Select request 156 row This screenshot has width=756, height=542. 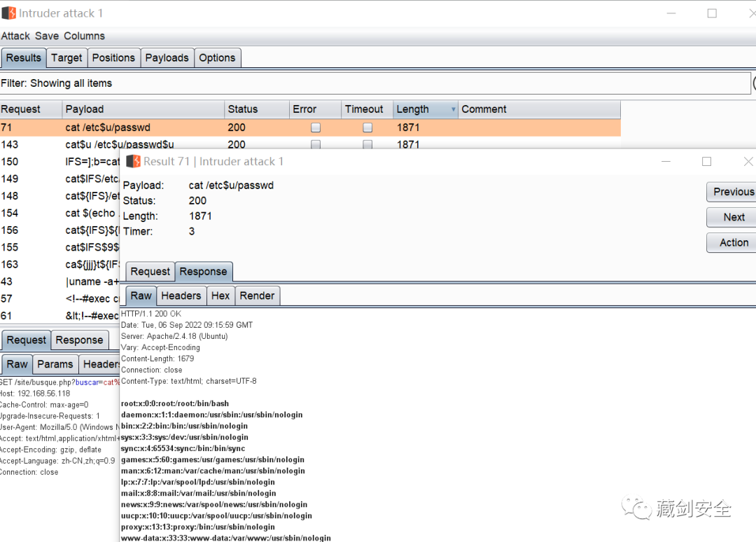click(59, 230)
